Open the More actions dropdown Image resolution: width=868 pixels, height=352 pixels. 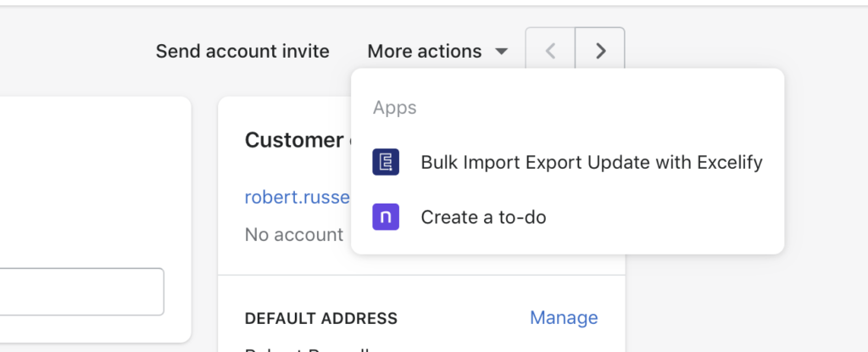click(x=437, y=52)
